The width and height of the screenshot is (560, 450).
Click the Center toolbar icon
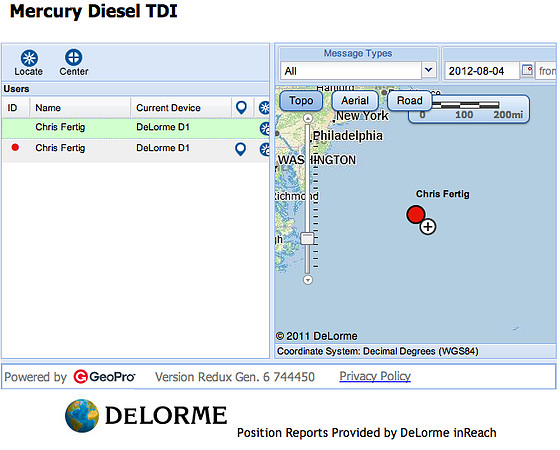74,58
